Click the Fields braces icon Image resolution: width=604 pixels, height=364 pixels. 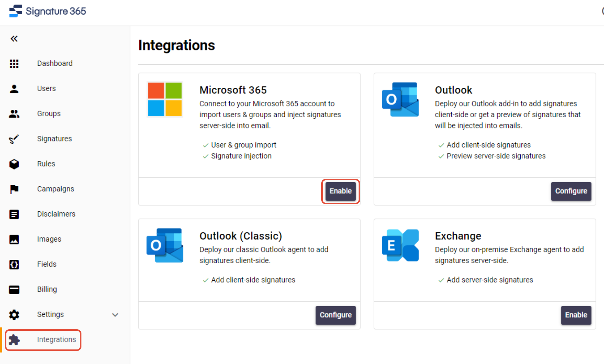pos(14,264)
